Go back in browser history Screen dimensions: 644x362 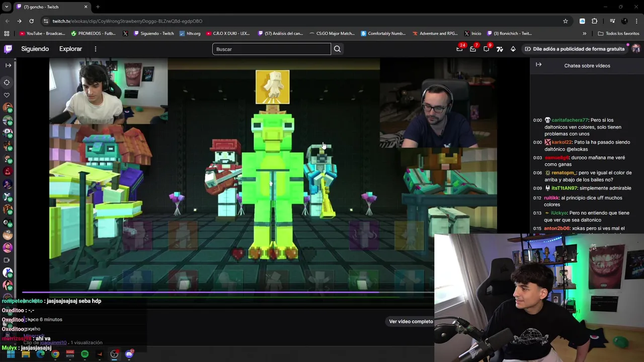pyautogui.click(x=7, y=21)
